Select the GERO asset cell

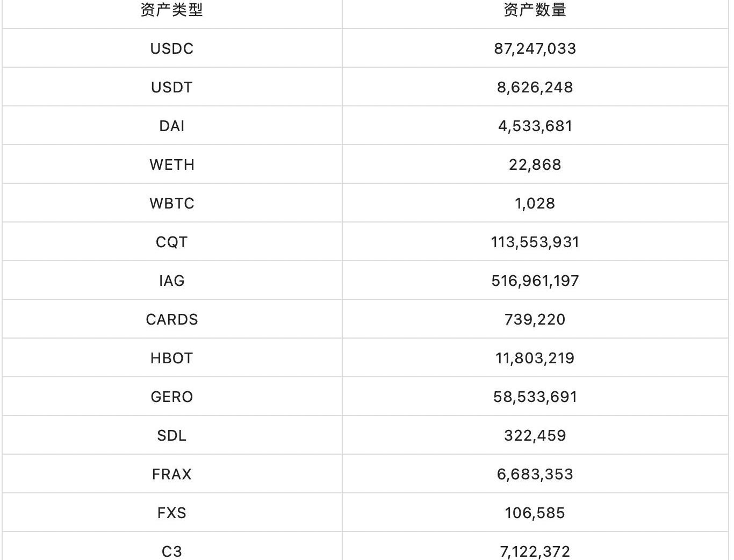coord(172,397)
